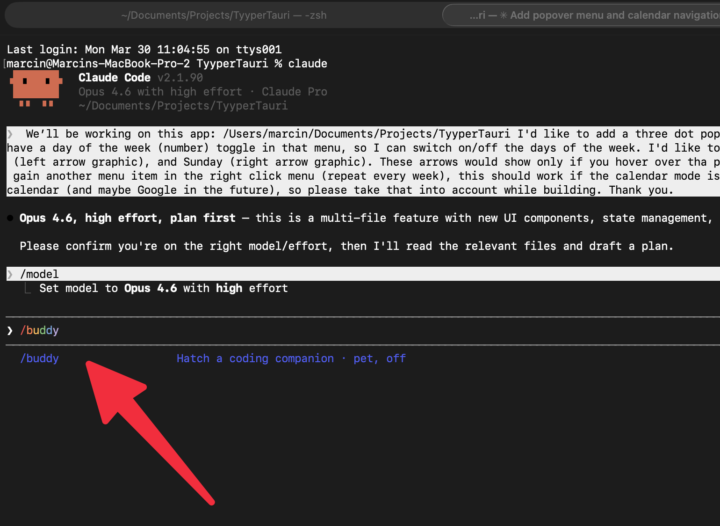Click the '(left arrow graphic), and Sunday' message line
Viewport: 720px width, 526px height.
pos(363,162)
